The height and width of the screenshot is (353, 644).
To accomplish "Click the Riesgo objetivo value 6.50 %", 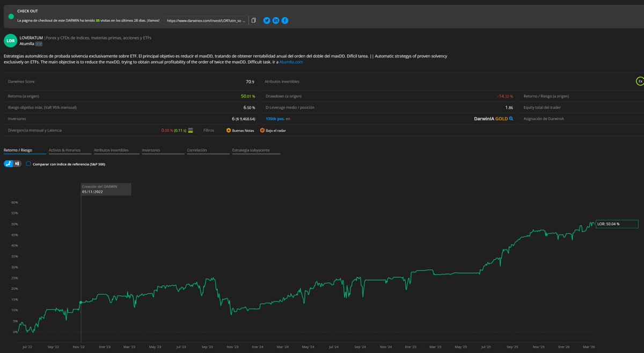I will coord(249,107).
